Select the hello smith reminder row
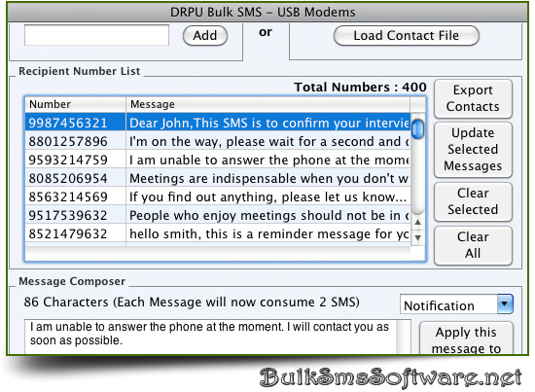This screenshot has width=535, height=392. 218,233
